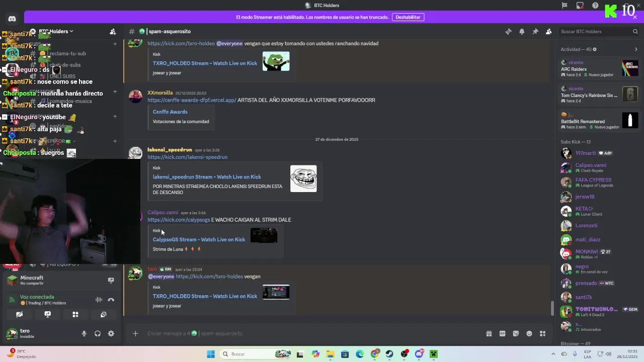Select BattleBit Remastered activity card
644x362 pixels.
tap(599, 121)
